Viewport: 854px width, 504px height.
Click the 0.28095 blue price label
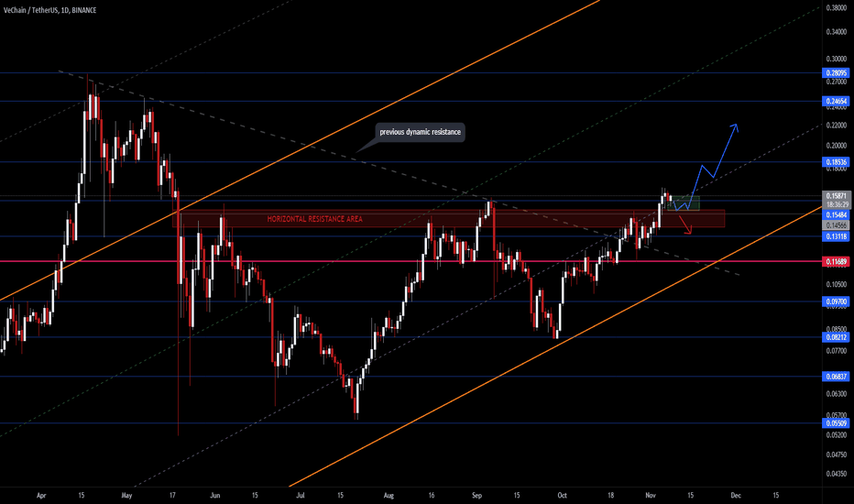(836, 73)
